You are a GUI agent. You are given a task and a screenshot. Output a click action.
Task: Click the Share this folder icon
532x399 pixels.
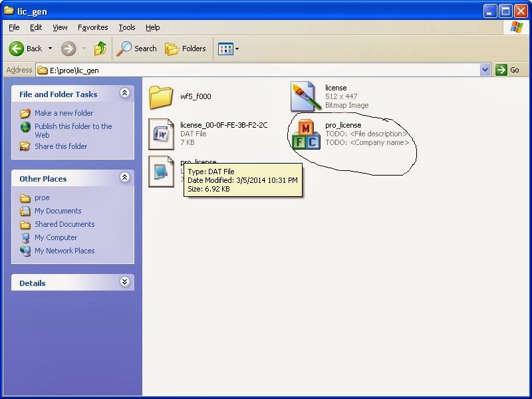(25, 146)
